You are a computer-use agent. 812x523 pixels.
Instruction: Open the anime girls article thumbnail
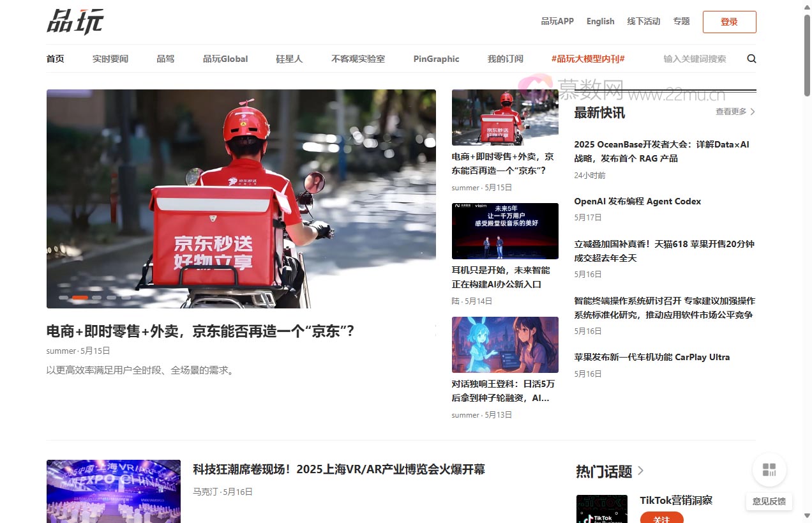(x=505, y=345)
